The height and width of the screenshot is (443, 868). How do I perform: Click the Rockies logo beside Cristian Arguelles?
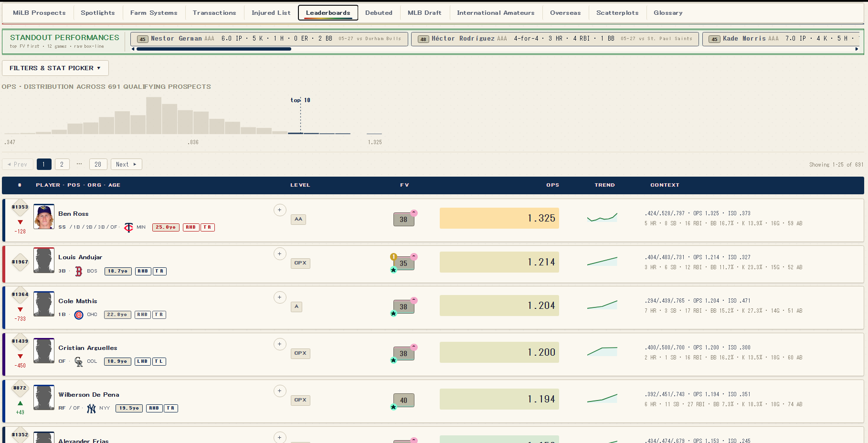coord(79,361)
